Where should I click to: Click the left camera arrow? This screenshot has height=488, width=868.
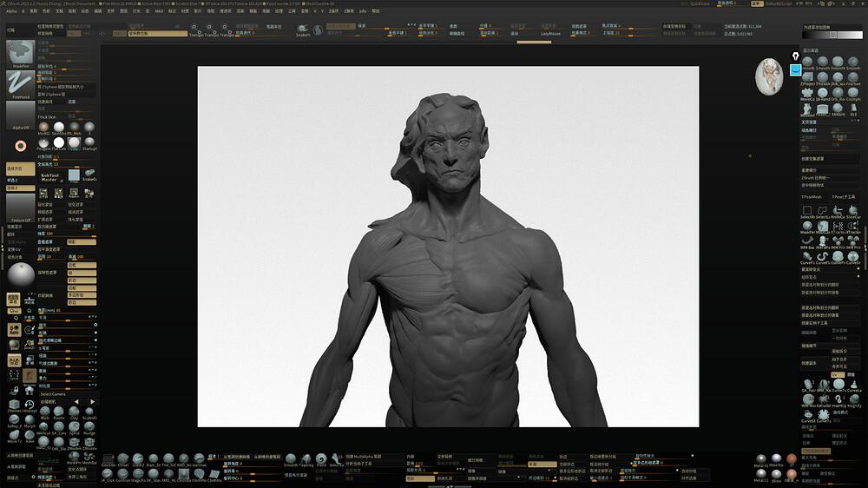click(76, 401)
